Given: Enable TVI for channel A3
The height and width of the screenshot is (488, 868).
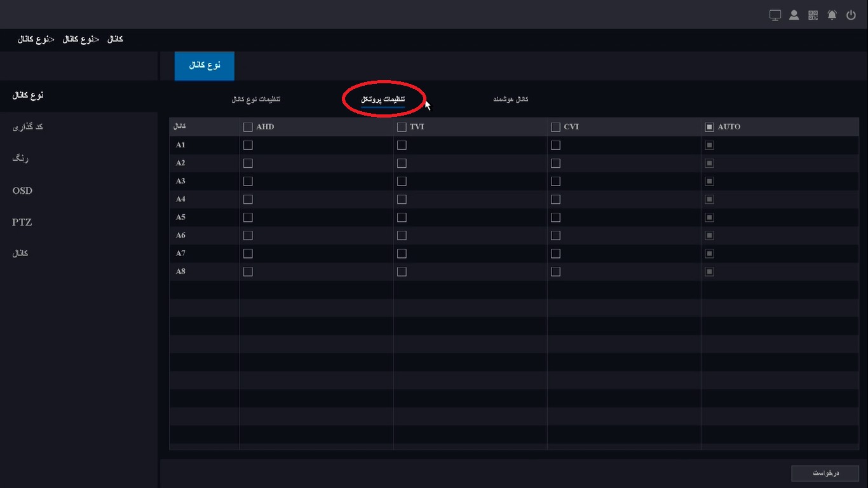Looking at the screenshot, I should tap(402, 181).
